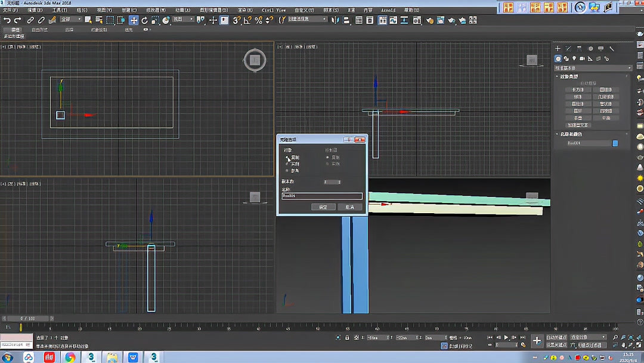Click the object color swatch next to Box004
The width and height of the screenshot is (644, 363).
[615, 142]
